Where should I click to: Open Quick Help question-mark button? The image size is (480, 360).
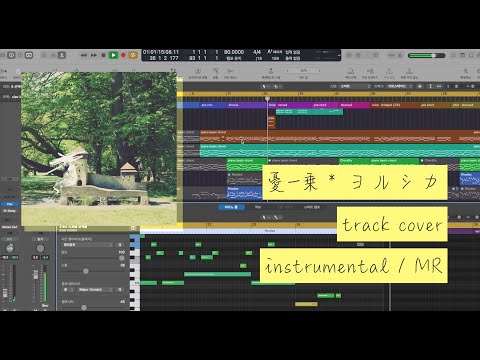pos(20,55)
